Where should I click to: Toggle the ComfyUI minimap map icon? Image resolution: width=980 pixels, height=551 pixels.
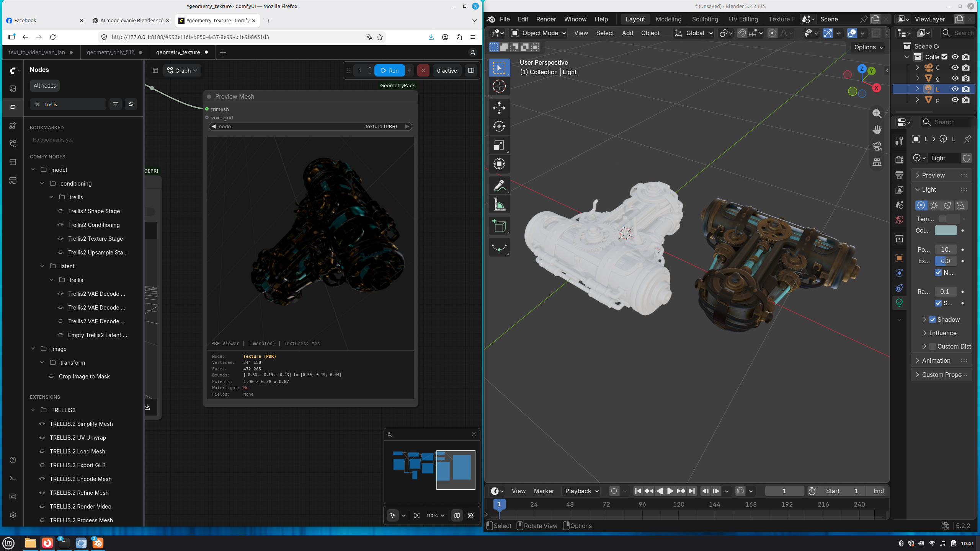(x=457, y=515)
